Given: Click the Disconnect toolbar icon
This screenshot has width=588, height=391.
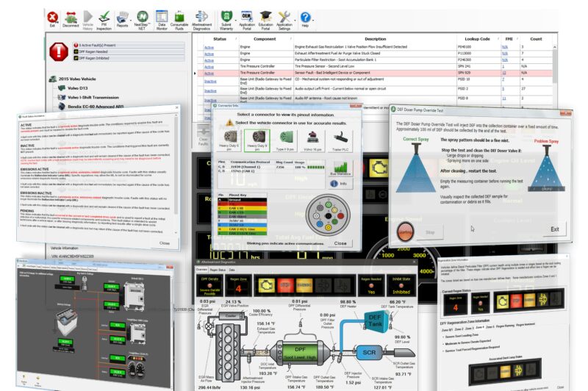Looking at the screenshot, I should tap(71, 20).
